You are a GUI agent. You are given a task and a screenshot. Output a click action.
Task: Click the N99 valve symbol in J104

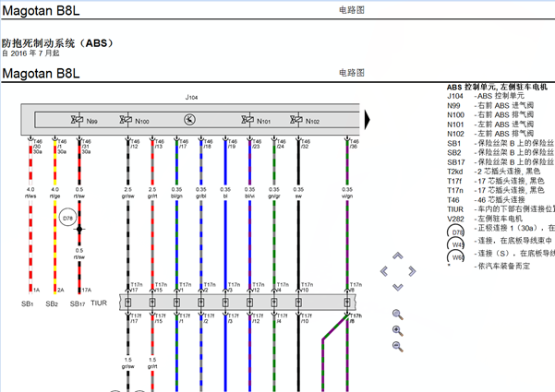coord(77,120)
